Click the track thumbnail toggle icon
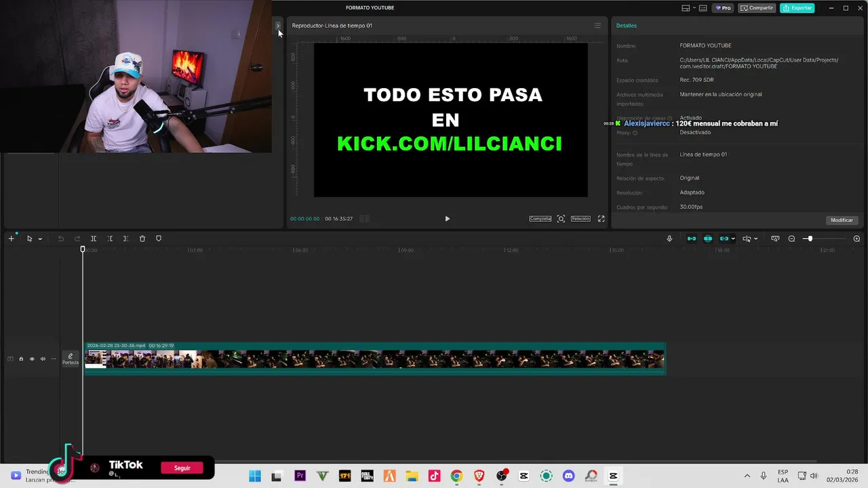The image size is (868, 488). click(10, 359)
